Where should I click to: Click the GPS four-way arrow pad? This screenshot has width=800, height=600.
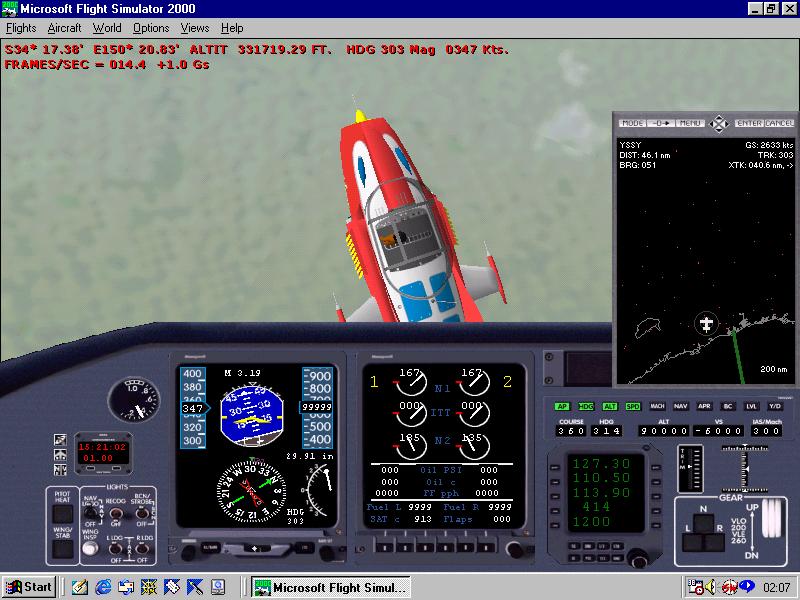[719, 123]
